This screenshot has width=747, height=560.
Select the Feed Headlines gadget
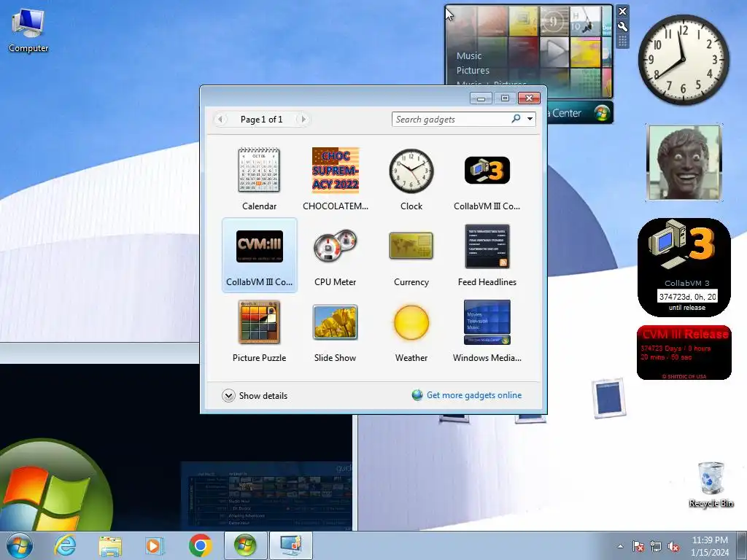487,255
